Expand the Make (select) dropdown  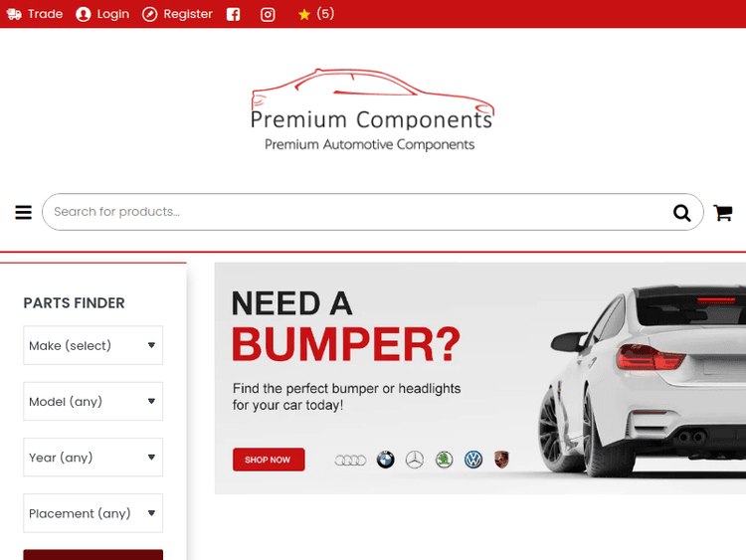pos(93,345)
